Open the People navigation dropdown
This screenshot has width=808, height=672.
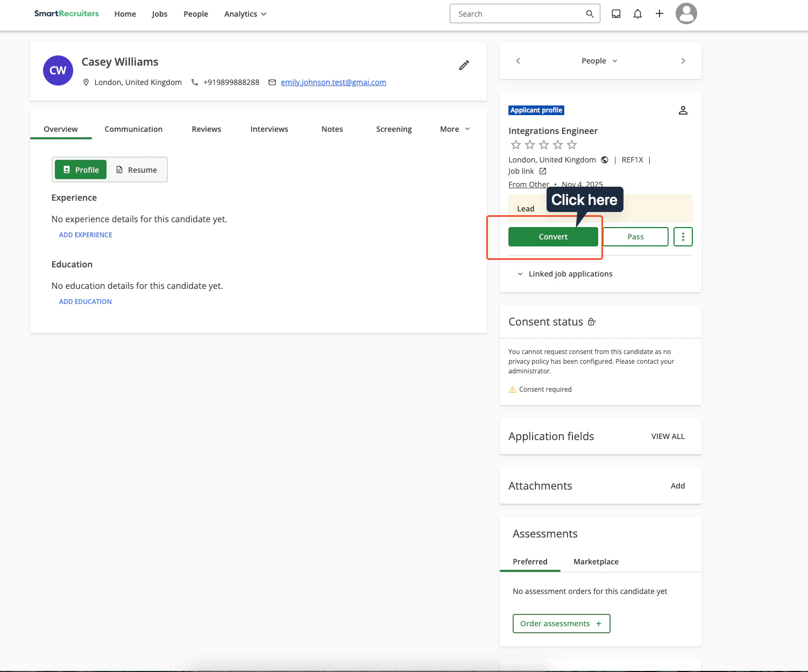pyautogui.click(x=600, y=61)
